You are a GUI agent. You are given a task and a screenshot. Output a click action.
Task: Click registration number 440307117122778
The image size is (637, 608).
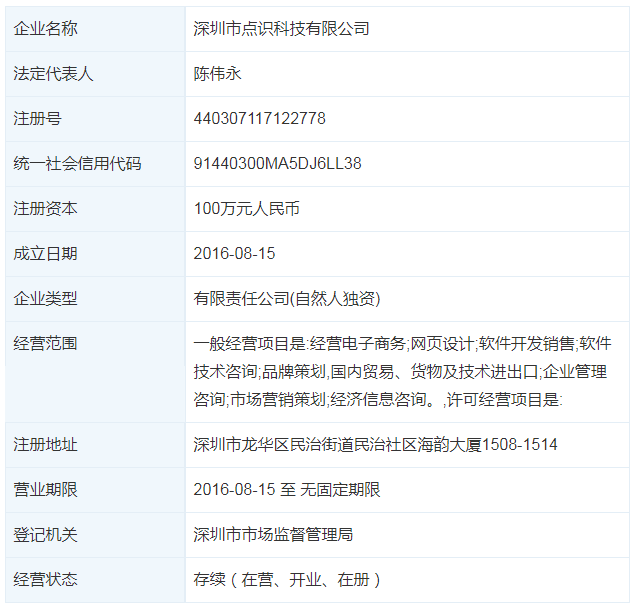click(x=259, y=119)
